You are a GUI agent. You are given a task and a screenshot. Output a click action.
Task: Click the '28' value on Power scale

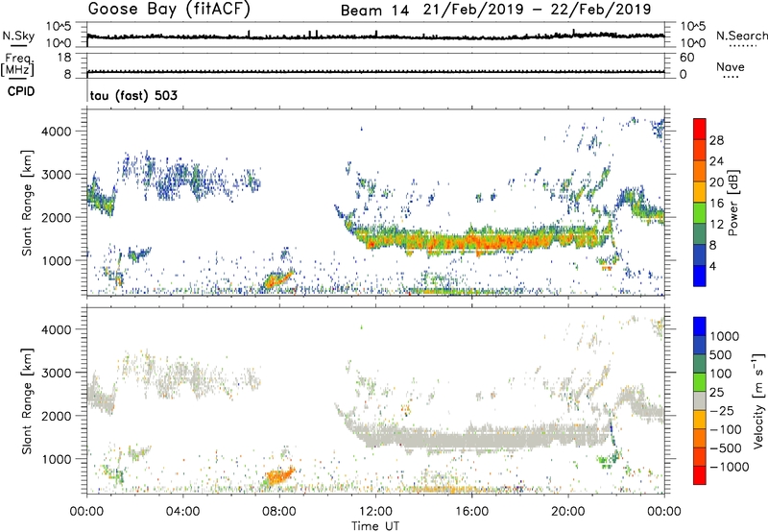pyautogui.click(x=716, y=140)
